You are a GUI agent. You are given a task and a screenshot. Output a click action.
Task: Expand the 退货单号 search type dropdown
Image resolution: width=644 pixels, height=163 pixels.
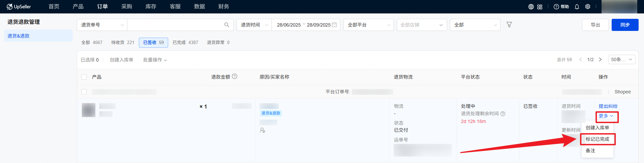[102, 25]
